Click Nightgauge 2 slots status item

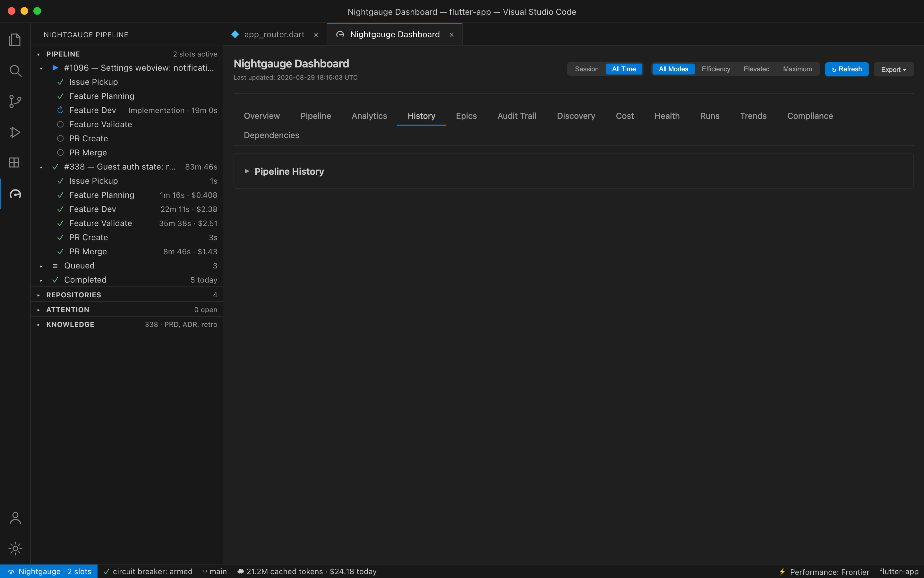pos(49,572)
